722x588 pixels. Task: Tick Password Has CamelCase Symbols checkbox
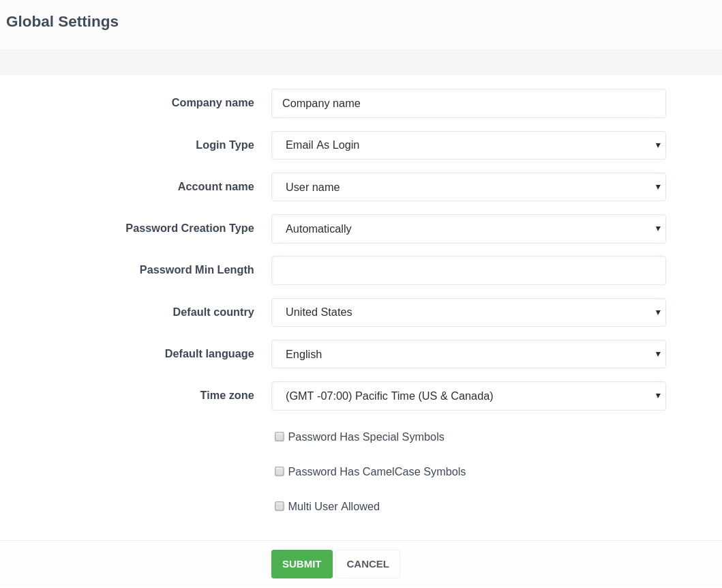(x=280, y=471)
